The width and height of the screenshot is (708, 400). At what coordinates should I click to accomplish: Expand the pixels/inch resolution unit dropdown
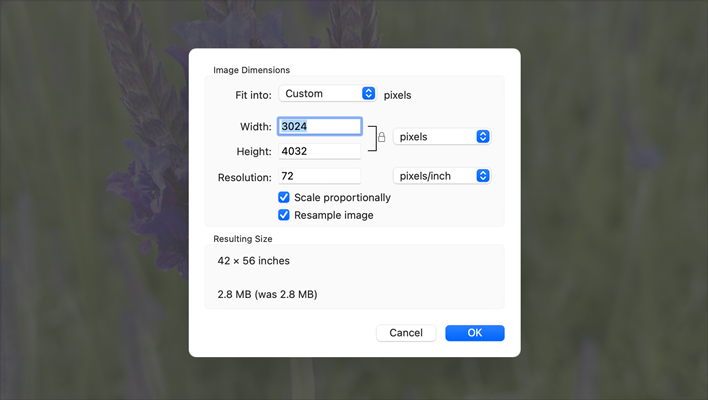(441, 176)
